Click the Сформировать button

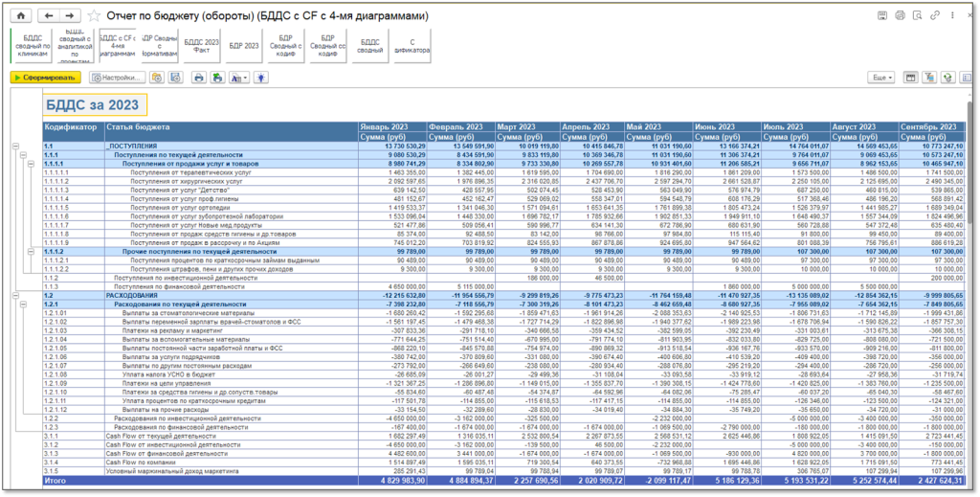coord(45,77)
